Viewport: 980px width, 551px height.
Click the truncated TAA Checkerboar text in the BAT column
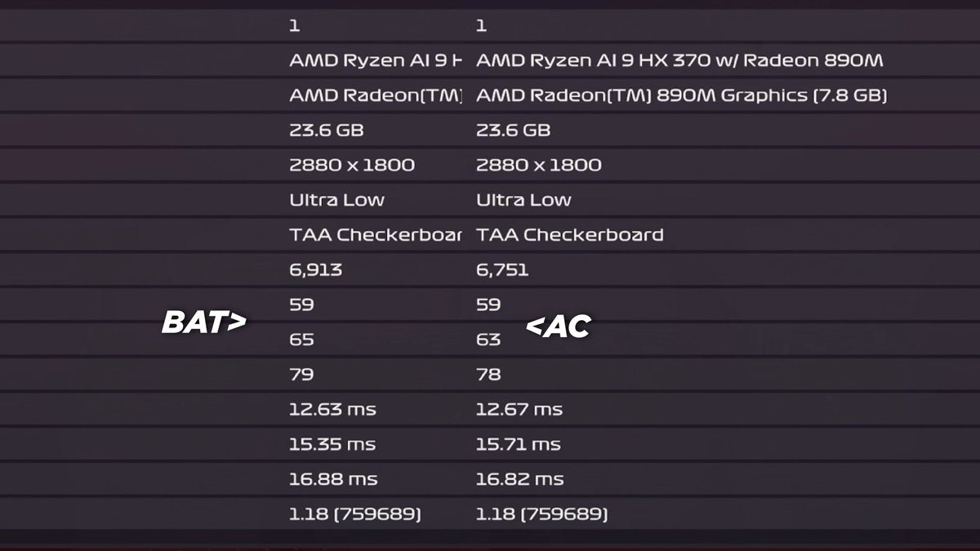[376, 235]
